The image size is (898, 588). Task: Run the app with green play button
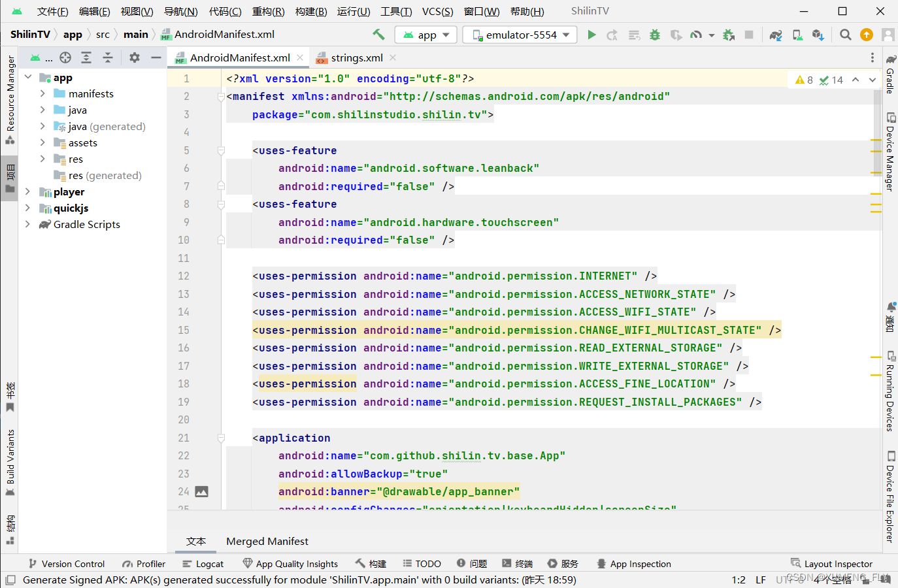[x=591, y=35]
